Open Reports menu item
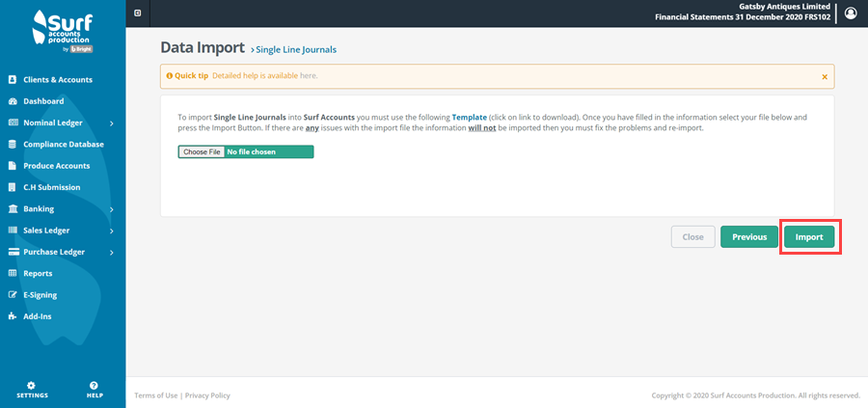This screenshot has height=408, width=868. 38,274
